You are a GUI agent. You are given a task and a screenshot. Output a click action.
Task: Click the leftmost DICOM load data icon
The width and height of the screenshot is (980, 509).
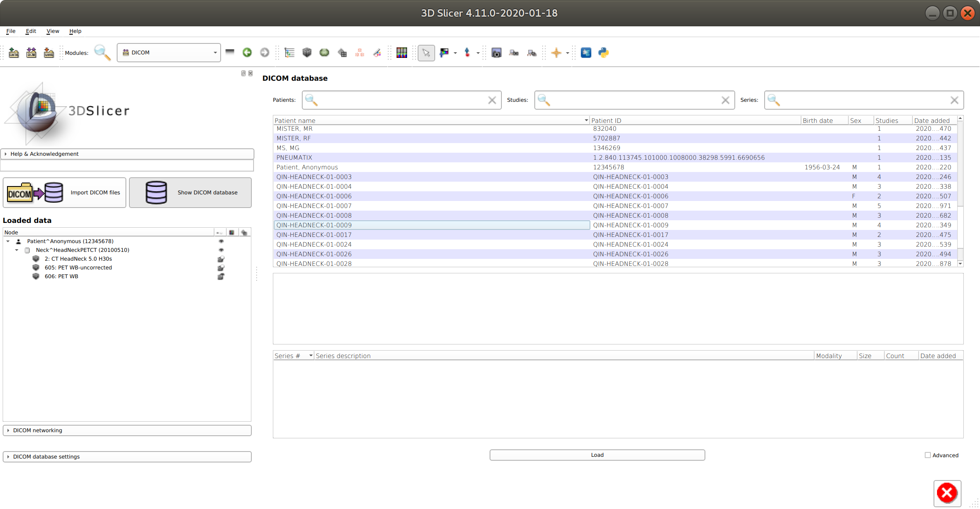14,53
